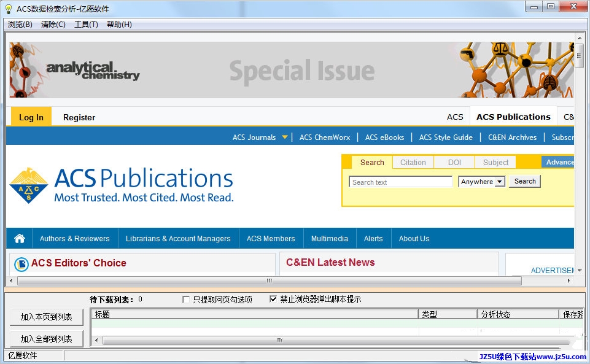Click the browser pane horizontal scrollbar
Screen dimensions: 590x364
click(270, 281)
